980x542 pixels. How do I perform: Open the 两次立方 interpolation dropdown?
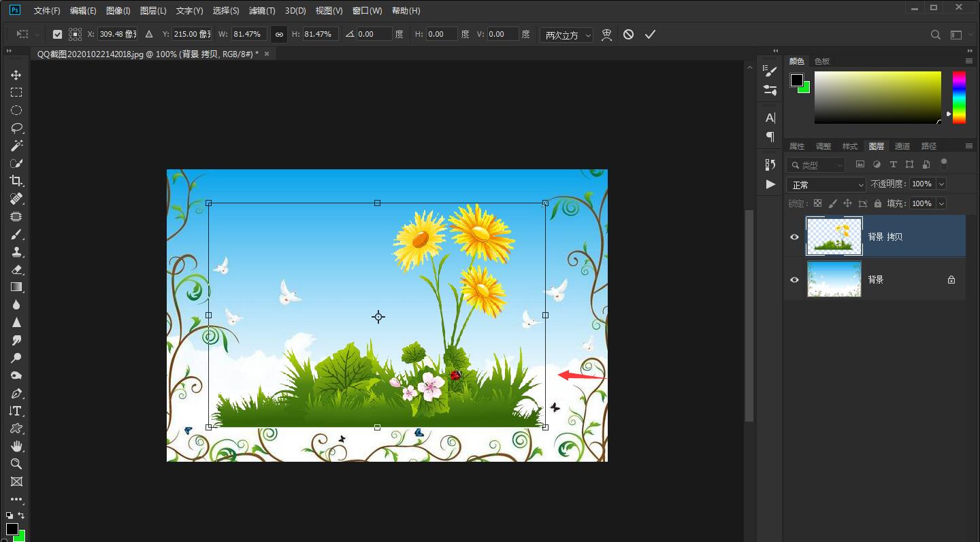(x=567, y=35)
